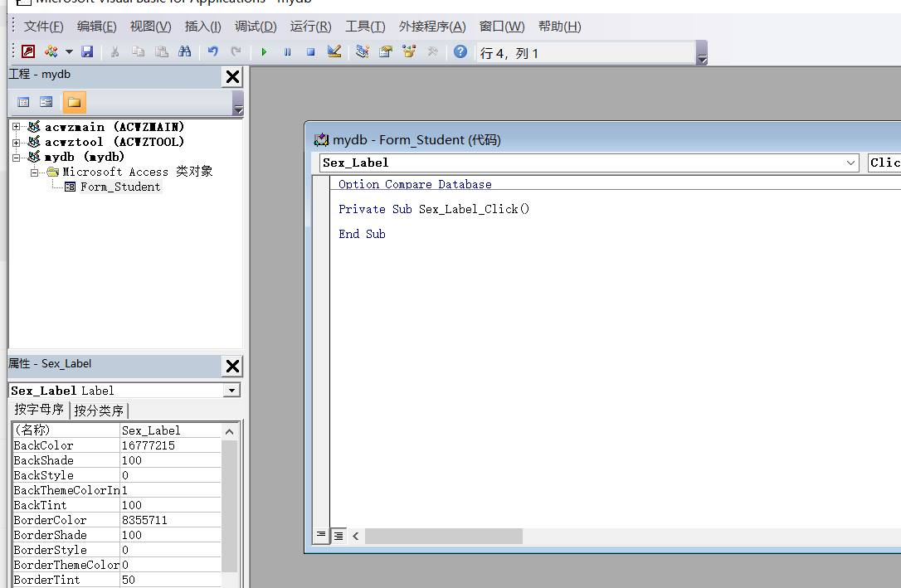Switch to the View Object button in project panel
Image resolution: width=901 pixels, height=588 pixels.
coord(46,102)
